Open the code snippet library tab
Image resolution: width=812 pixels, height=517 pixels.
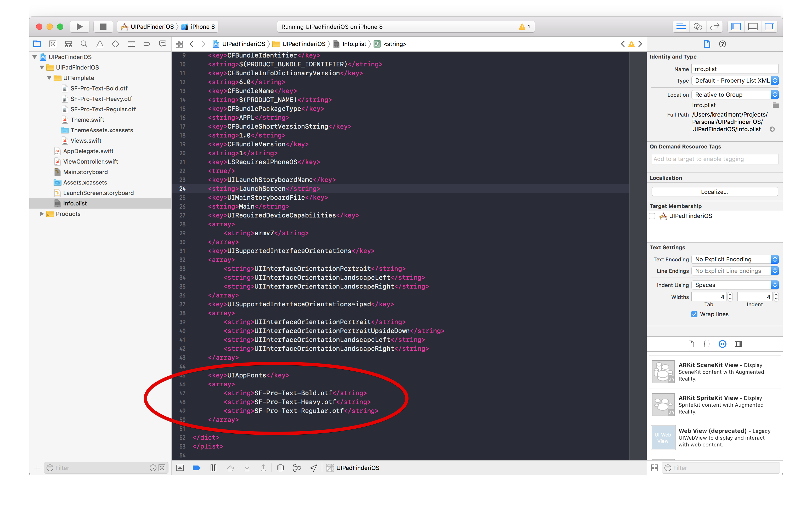click(x=707, y=344)
